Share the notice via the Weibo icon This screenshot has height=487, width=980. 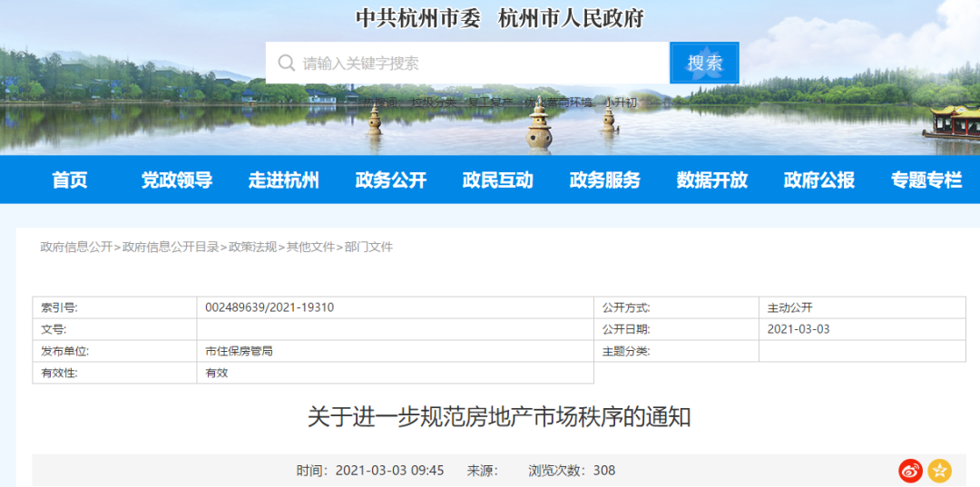pos(911,471)
